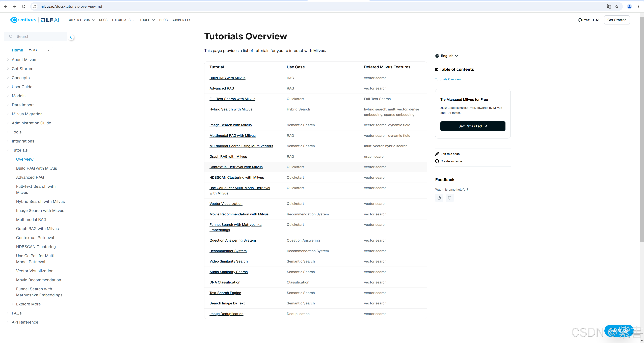Click the thumbs down feedback icon
The height and width of the screenshot is (343, 644).
tap(449, 198)
